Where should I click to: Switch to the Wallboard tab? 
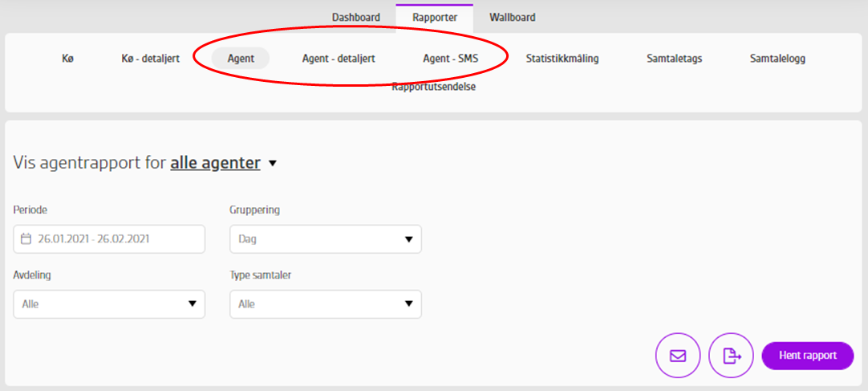click(x=512, y=17)
